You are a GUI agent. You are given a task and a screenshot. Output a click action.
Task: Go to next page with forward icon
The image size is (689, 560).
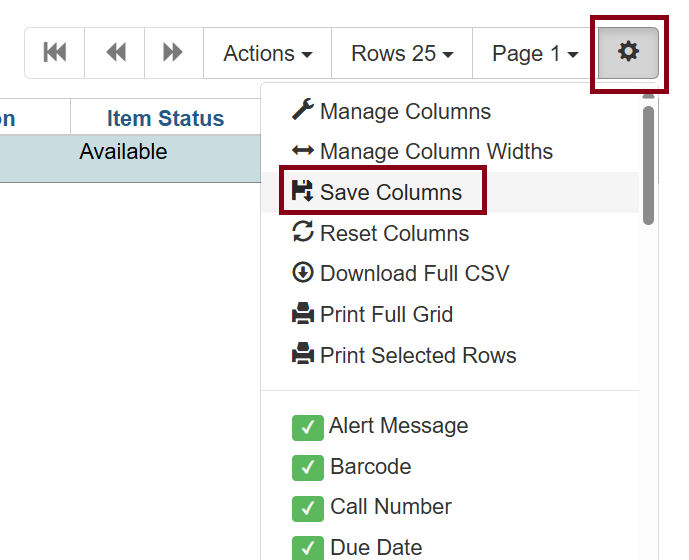[173, 53]
